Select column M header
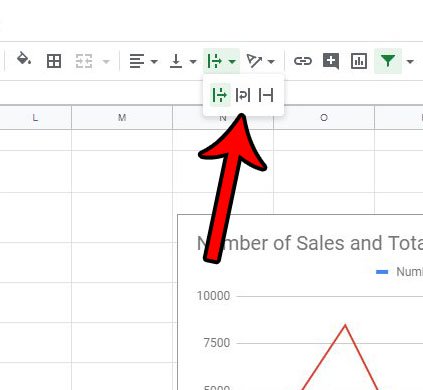 (x=122, y=117)
